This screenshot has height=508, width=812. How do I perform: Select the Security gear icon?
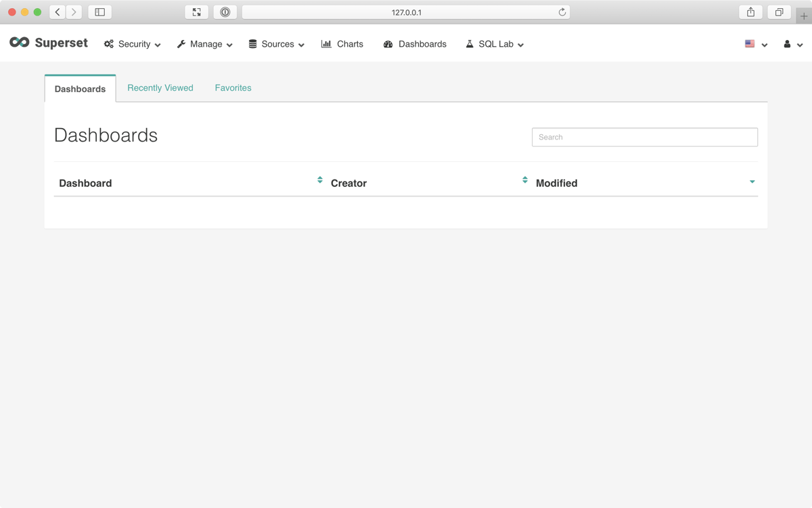pyautogui.click(x=109, y=43)
